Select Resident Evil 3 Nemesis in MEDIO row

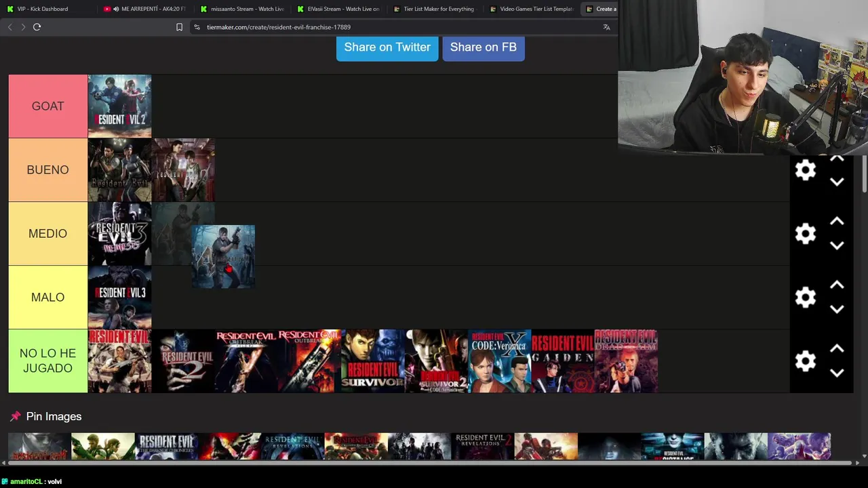click(119, 234)
